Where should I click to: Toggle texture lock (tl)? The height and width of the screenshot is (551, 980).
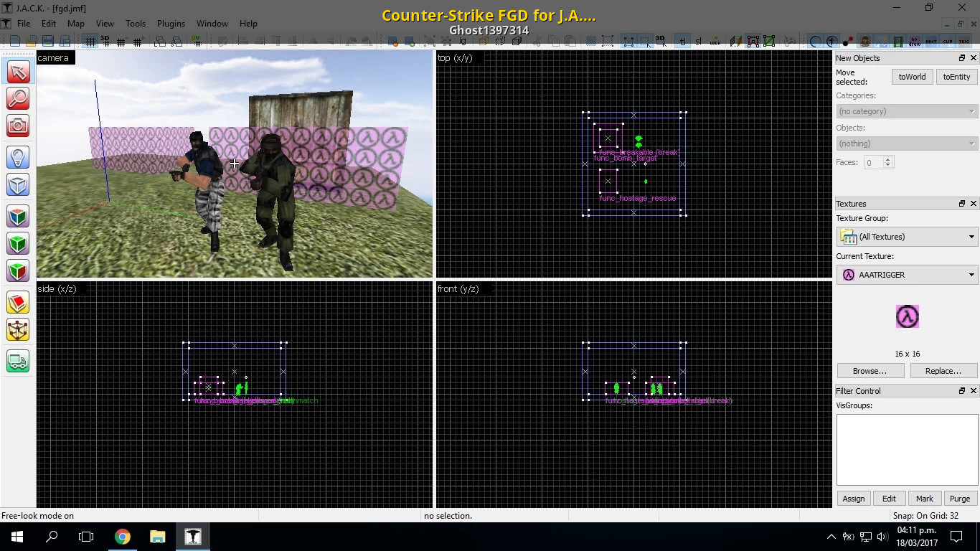pyautogui.click(x=682, y=42)
